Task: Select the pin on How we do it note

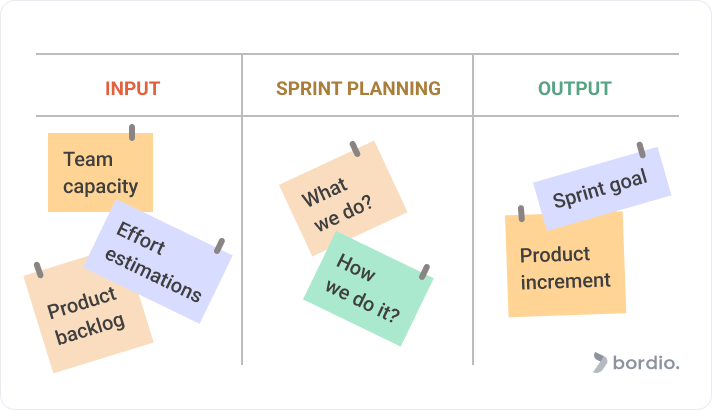Action: coord(425,271)
